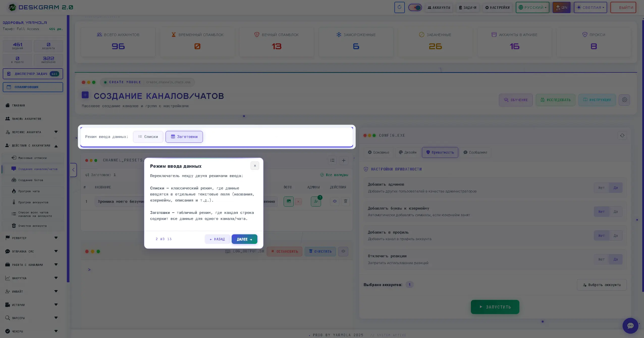Viewport: 644px width, 338px height.
Task: Click the Выбрать аккаунты button
Action: [x=602, y=285]
